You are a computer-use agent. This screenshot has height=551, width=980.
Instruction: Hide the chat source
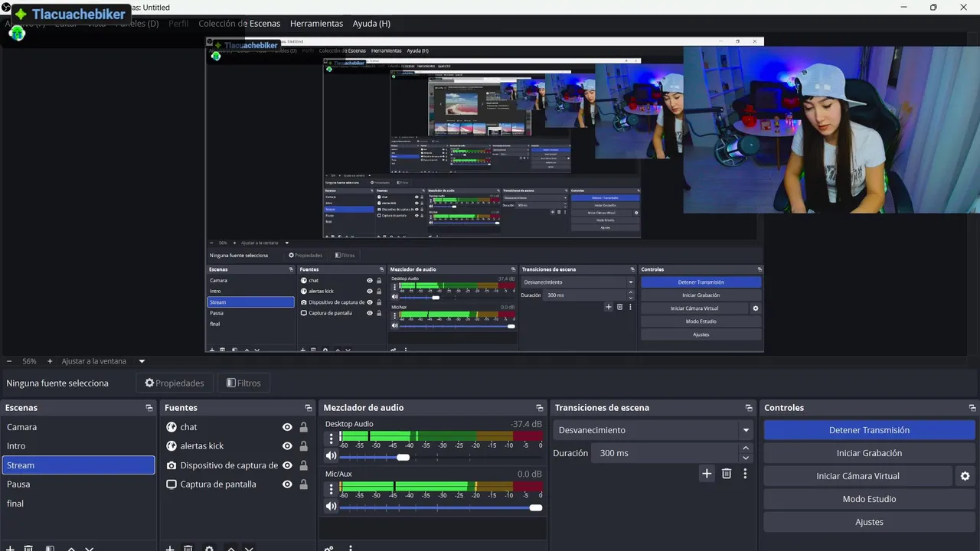pos(287,427)
